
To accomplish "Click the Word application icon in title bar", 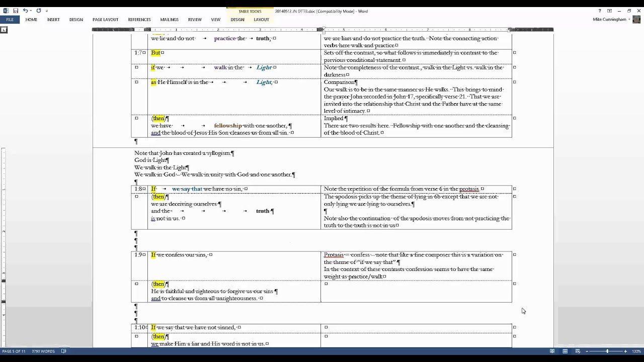I will (x=6, y=11).
